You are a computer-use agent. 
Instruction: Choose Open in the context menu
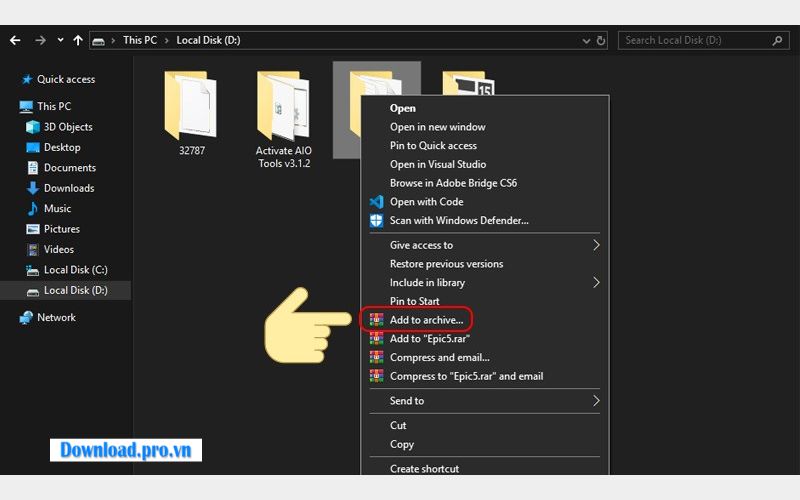point(403,108)
